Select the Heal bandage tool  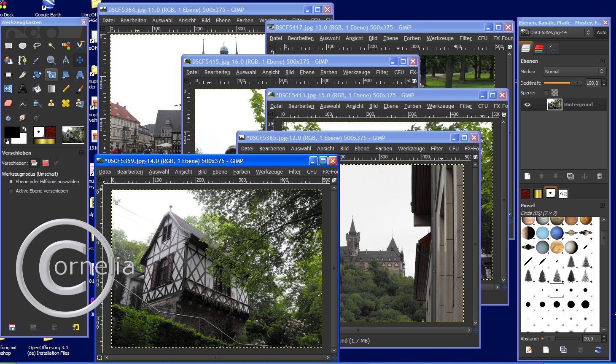point(66,103)
